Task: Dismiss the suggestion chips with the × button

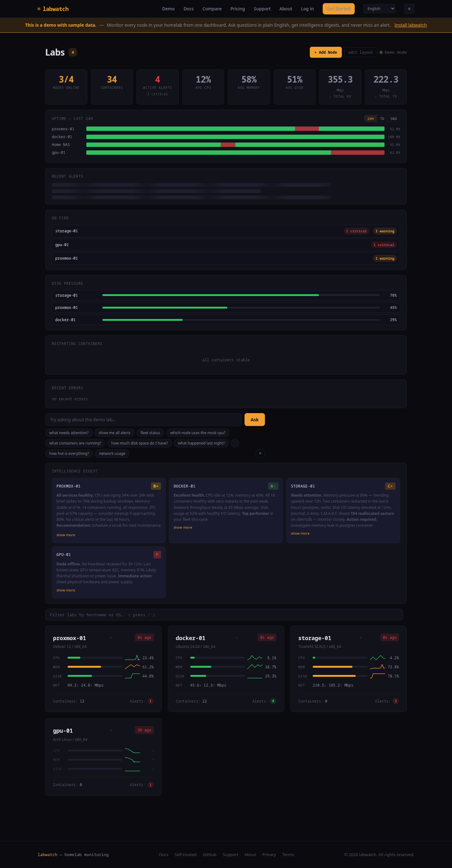Action: click(260, 453)
